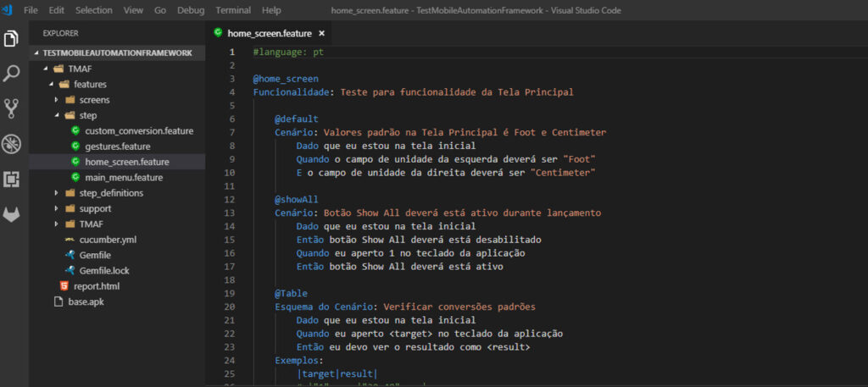Open gestures.feature in the explorer
Screen dimensions: 868x387
(118, 147)
